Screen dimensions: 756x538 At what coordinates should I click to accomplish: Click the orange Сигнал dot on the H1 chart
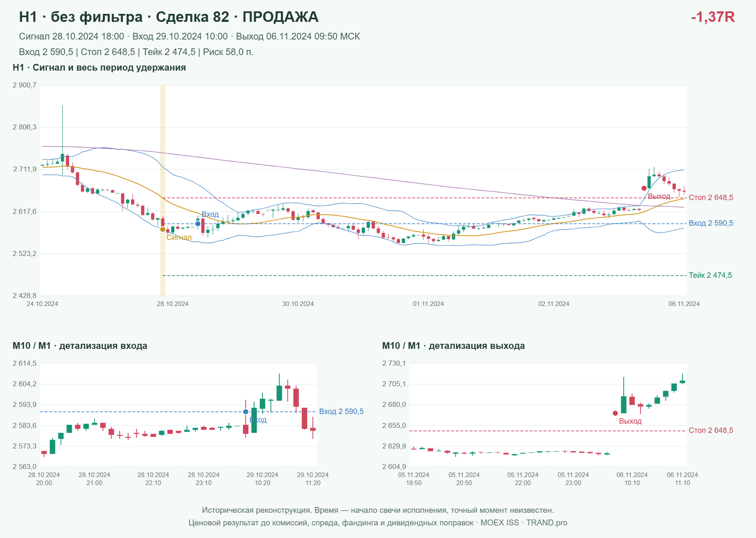163,229
